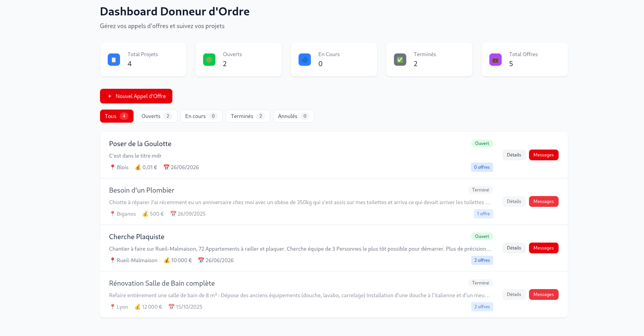Click the blue En Cours stat icon
644x336 pixels.
coord(305,60)
